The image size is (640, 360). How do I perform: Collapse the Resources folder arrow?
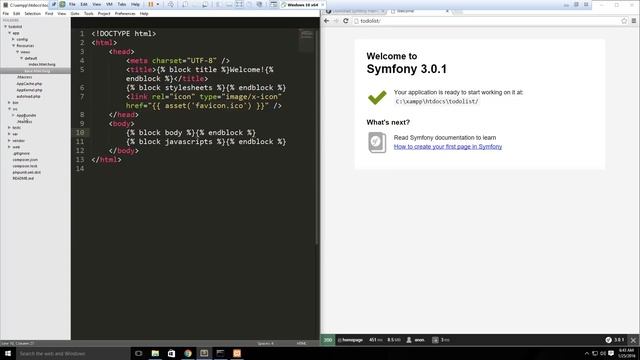[13, 46]
